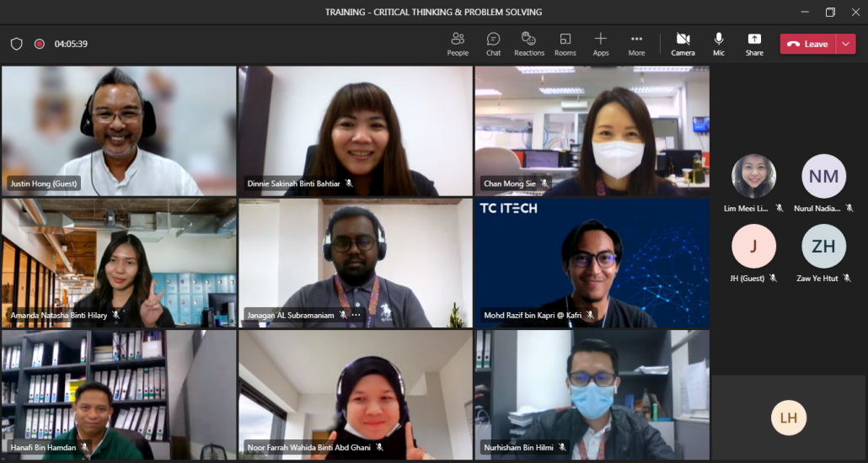Image resolution: width=868 pixels, height=463 pixels.
Task: Select Dinnie Sakinah Binti Bahtiar video tile
Action: point(356,131)
